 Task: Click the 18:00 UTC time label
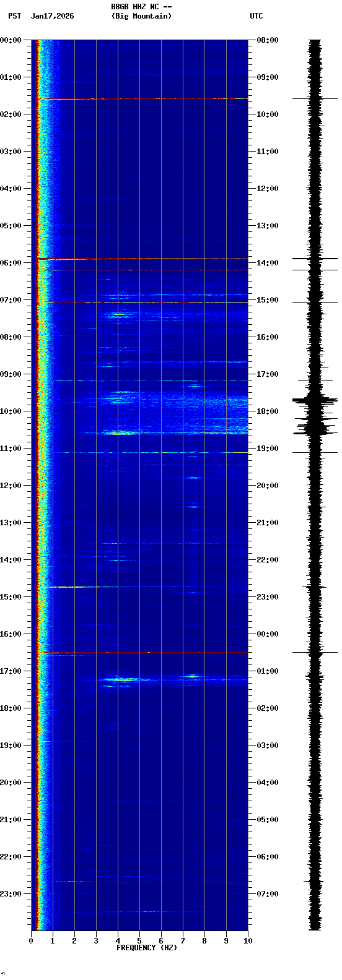pyautogui.click(x=268, y=411)
